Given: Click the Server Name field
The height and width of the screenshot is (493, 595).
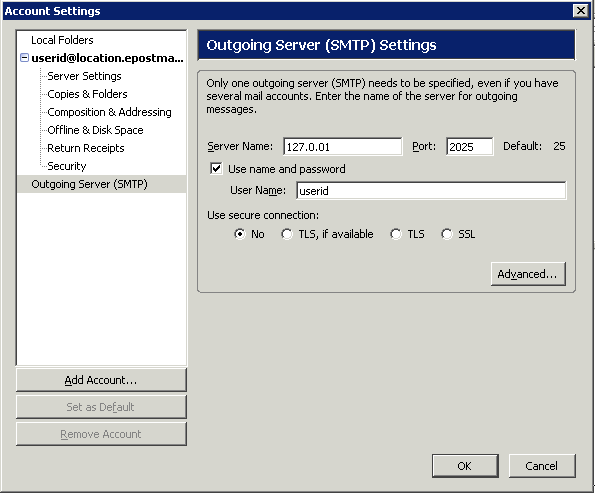Looking at the screenshot, I should click(x=343, y=146).
